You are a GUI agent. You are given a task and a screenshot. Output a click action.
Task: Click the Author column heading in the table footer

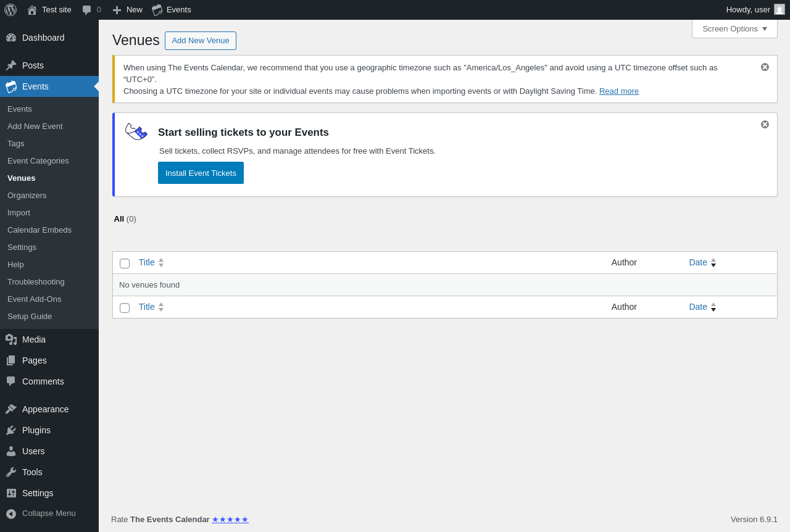click(624, 307)
